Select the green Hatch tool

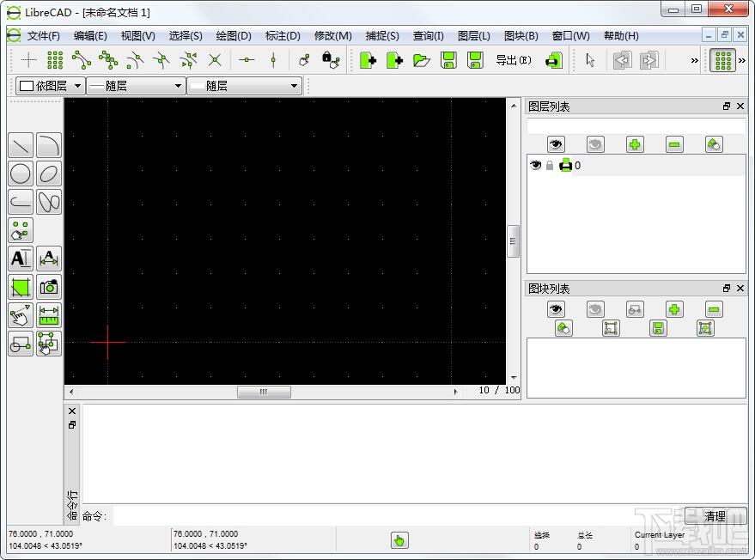pyautogui.click(x=21, y=287)
